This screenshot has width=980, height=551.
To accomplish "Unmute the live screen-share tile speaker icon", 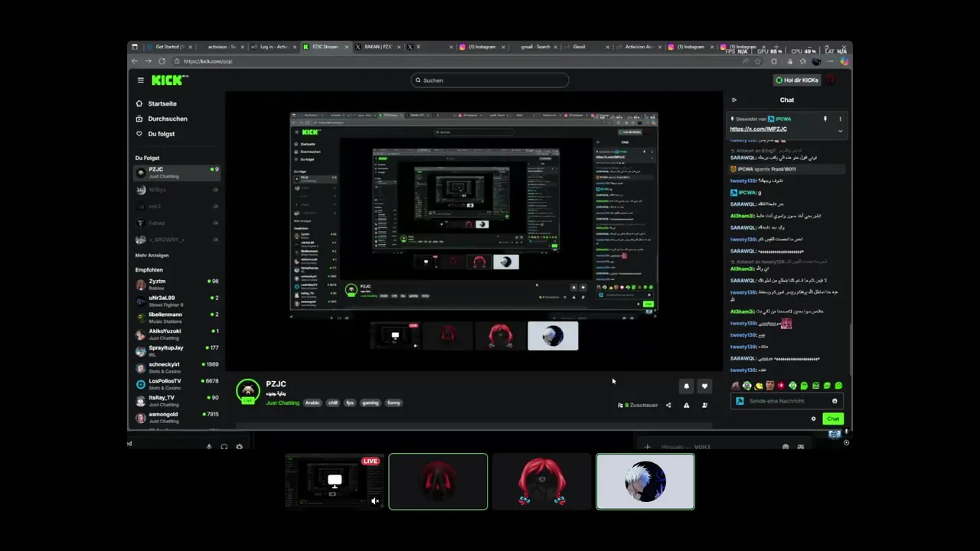I will 375,501.
